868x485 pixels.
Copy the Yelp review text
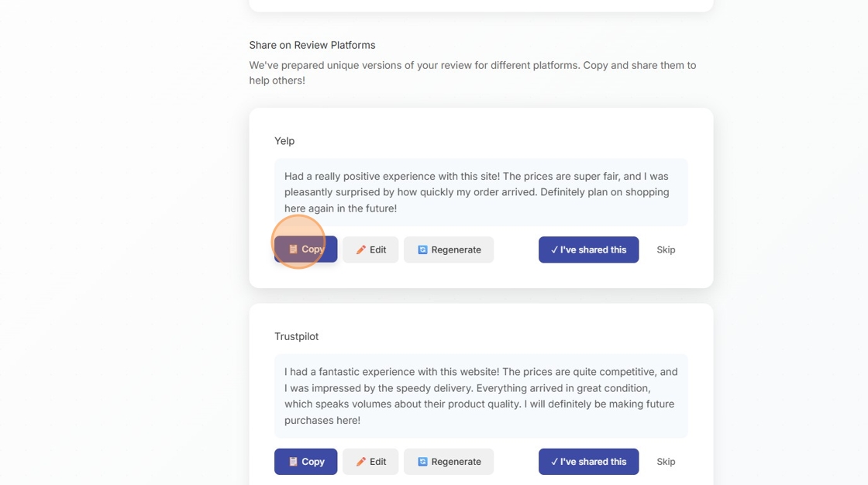point(305,249)
